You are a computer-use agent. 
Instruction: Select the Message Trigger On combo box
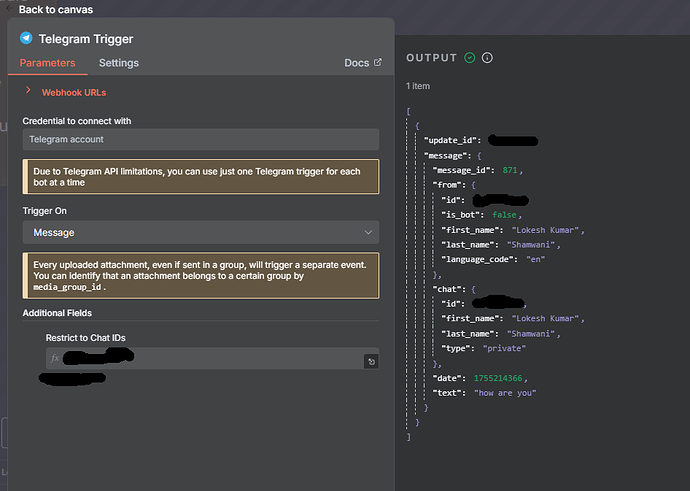click(201, 232)
